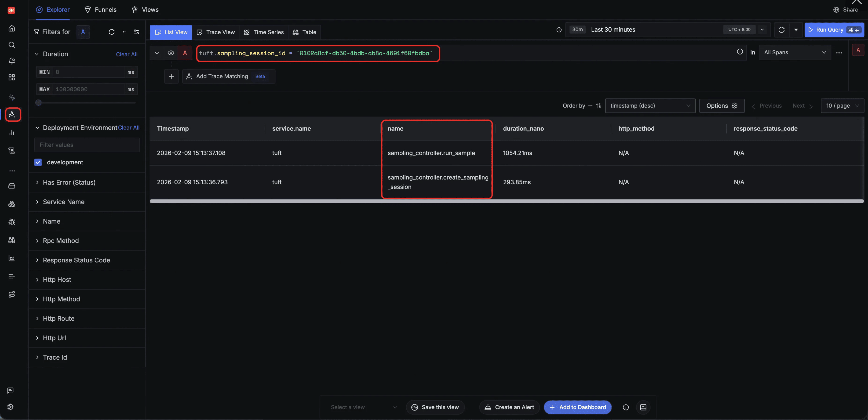
Task: Switch to the Time Series tab
Action: tap(263, 32)
